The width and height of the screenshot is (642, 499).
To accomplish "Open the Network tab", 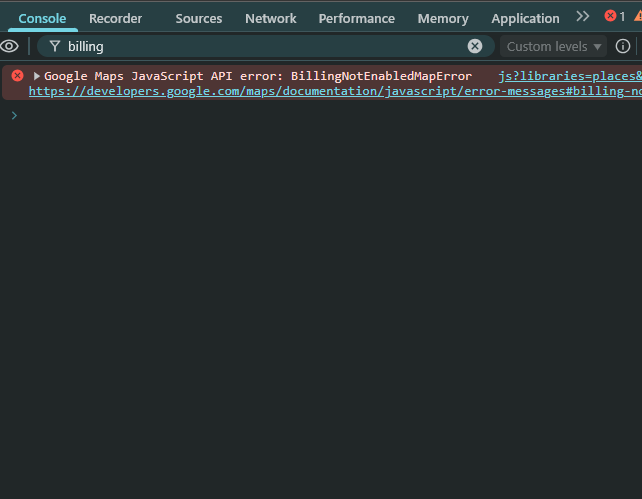I will [x=270, y=18].
